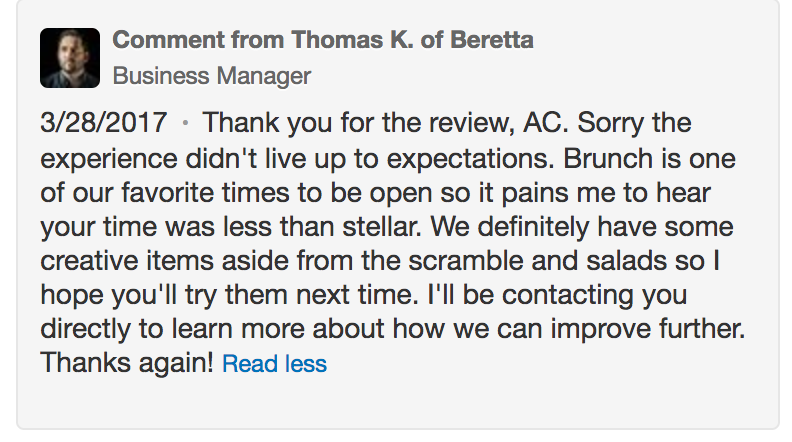Click the line starting 'directly to learn more'
The width and height of the screenshot is (792, 442).
tap(392, 329)
